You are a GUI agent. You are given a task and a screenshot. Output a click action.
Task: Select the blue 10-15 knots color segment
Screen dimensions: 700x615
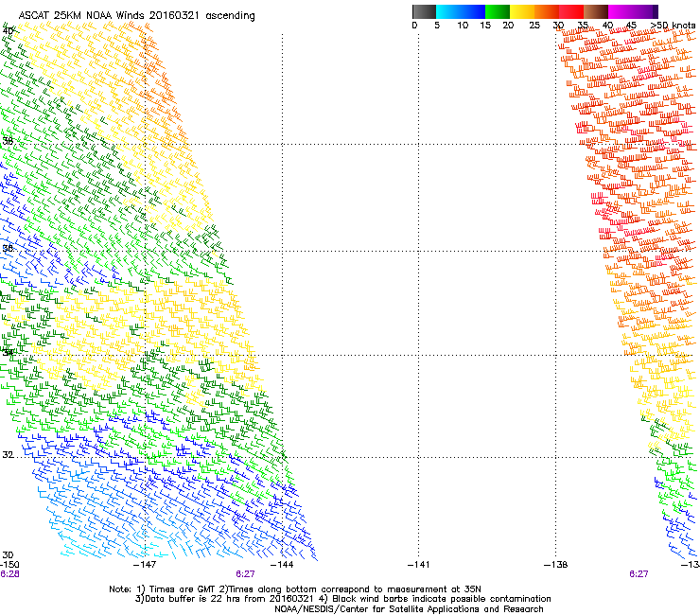coord(472,11)
